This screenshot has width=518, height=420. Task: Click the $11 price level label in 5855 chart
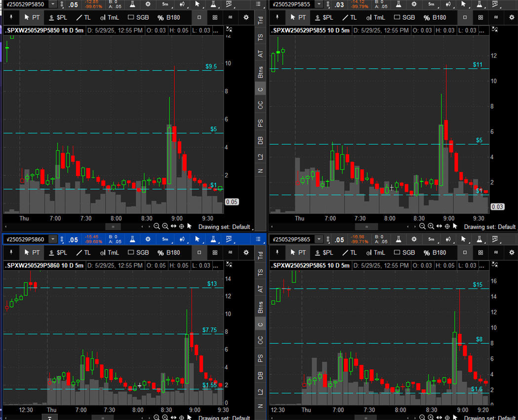[x=478, y=65]
